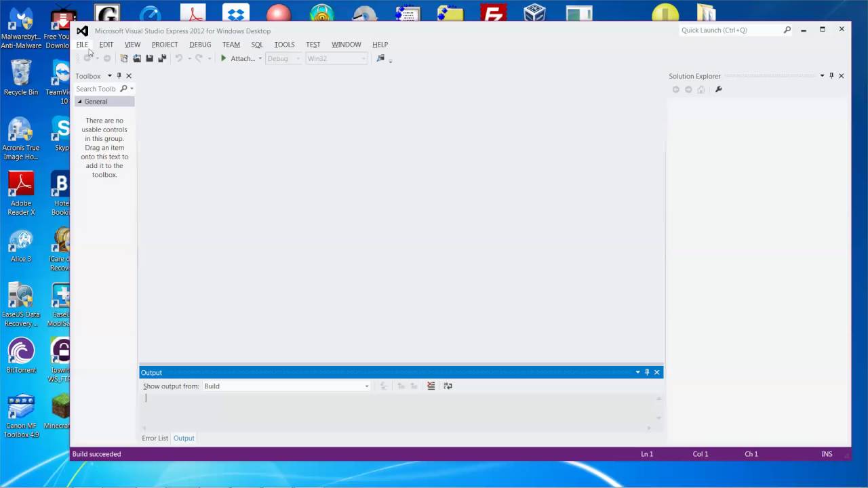Screen dimensions: 868x488
Task: Close the Solution Explorer panel
Action: pos(842,76)
